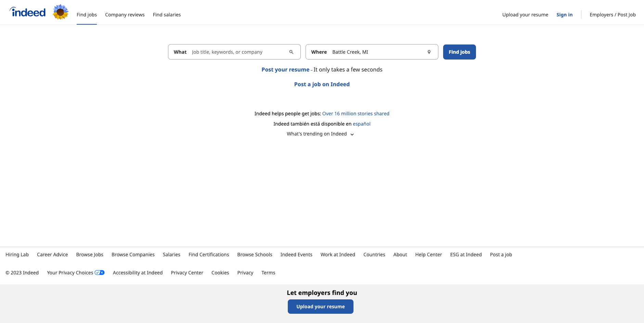The height and width of the screenshot is (323, 644).
Task: Click the Sign in link
Action: tap(564, 15)
